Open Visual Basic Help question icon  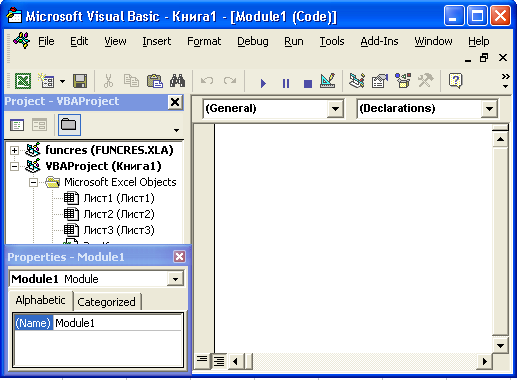coord(456,81)
